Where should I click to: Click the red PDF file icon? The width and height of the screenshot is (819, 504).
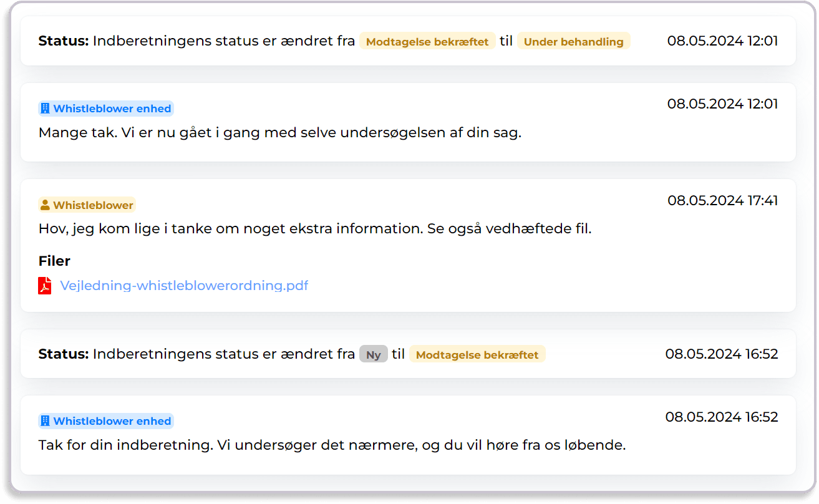45,286
